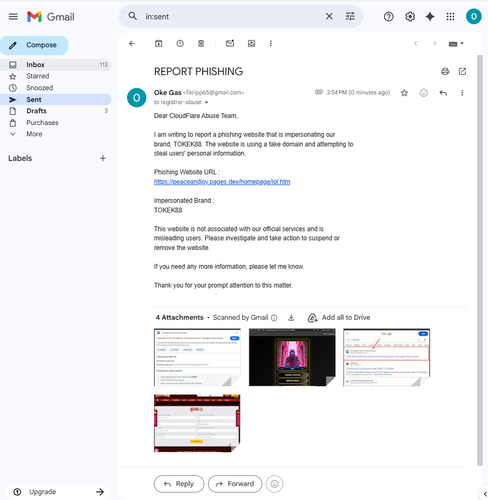Viewport: 488px width, 500px height.
Task: Expand the More folders list
Action: pos(55,134)
